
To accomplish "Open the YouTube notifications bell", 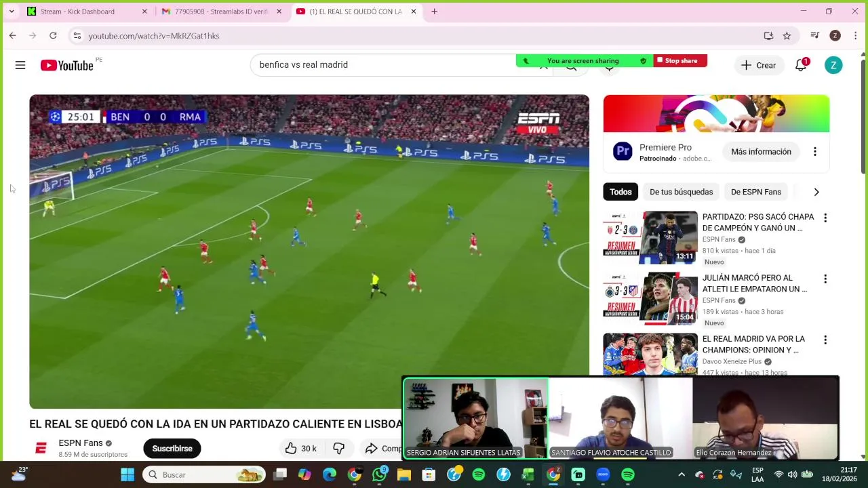I will point(801,65).
